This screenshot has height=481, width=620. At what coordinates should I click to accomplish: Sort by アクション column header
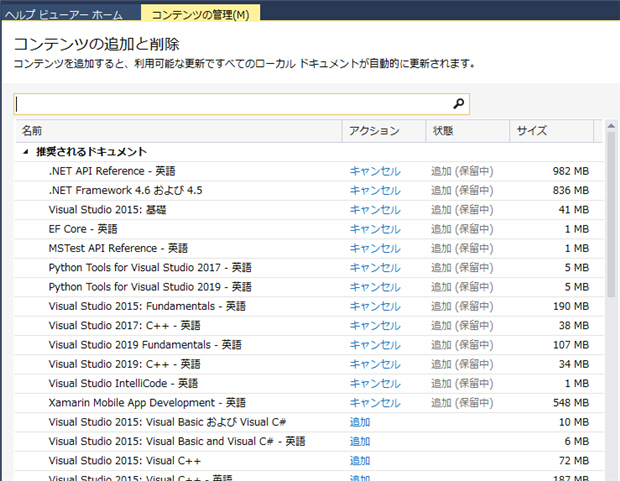384,131
